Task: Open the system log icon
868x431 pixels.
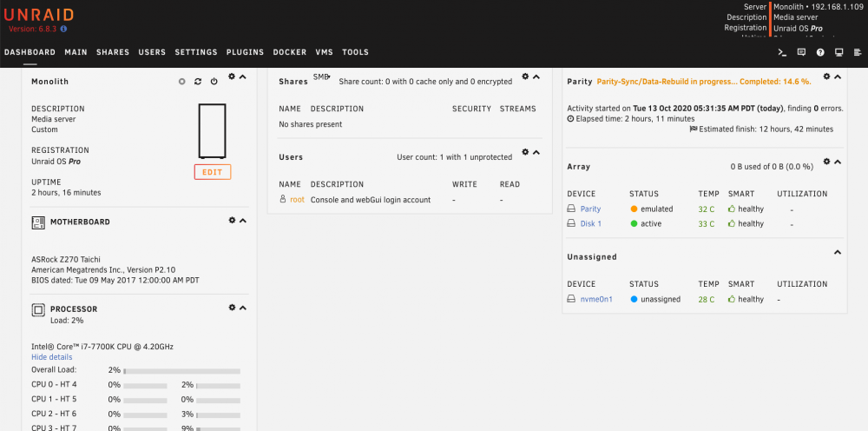Action: (858, 52)
